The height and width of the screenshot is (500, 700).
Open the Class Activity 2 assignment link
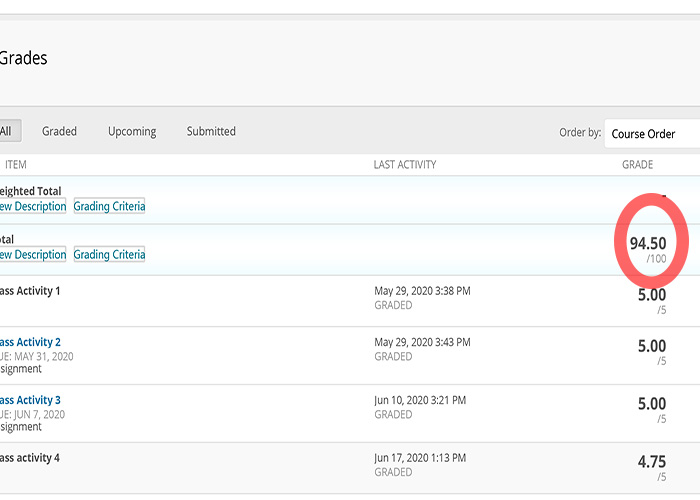[30, 343]
